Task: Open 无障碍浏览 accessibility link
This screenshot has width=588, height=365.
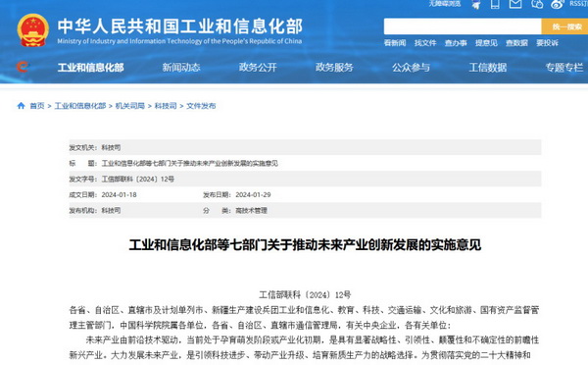Action: point(445,3)
